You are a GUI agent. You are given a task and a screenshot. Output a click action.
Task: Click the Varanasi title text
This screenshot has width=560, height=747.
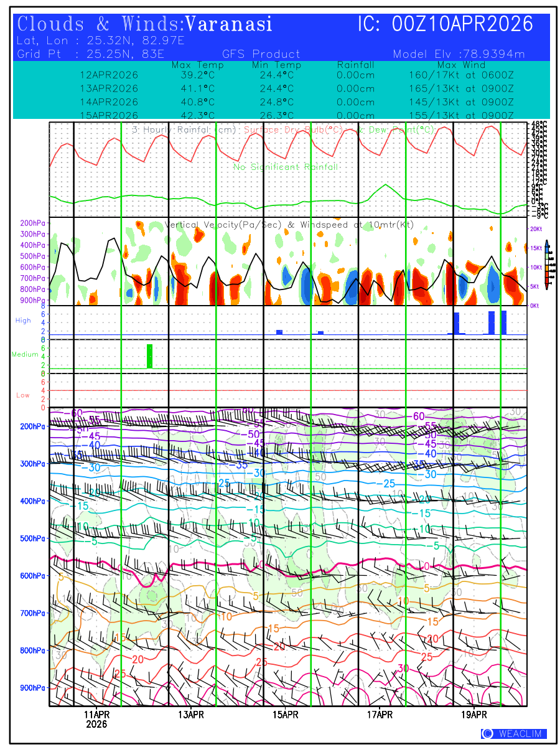tap(229, 25)
